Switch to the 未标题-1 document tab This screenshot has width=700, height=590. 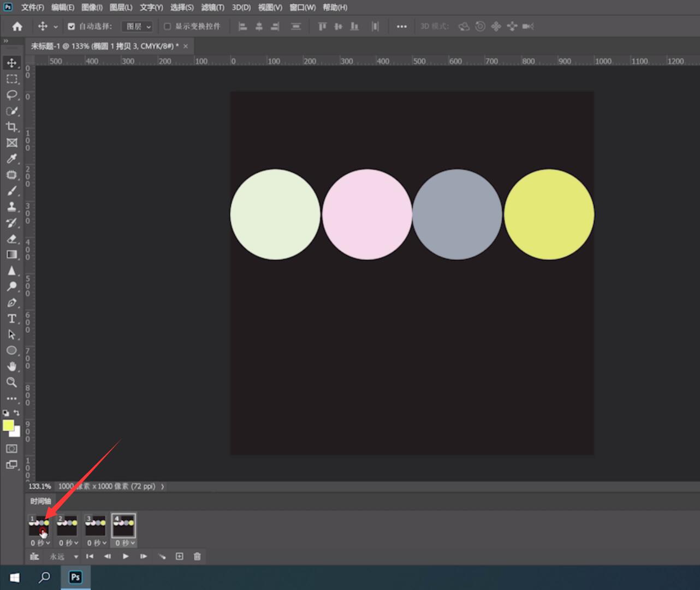pos(104,46)
